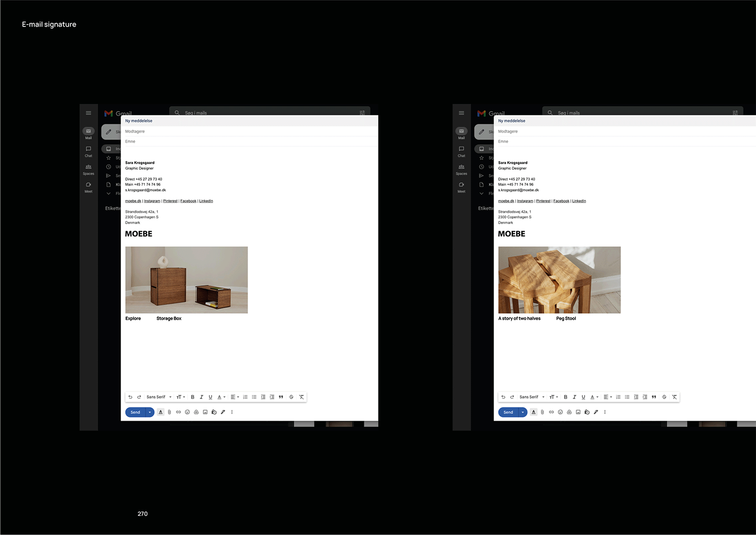756x535 pixels.
Task: Insert bulleted list in left compose window
Action: 254,397
